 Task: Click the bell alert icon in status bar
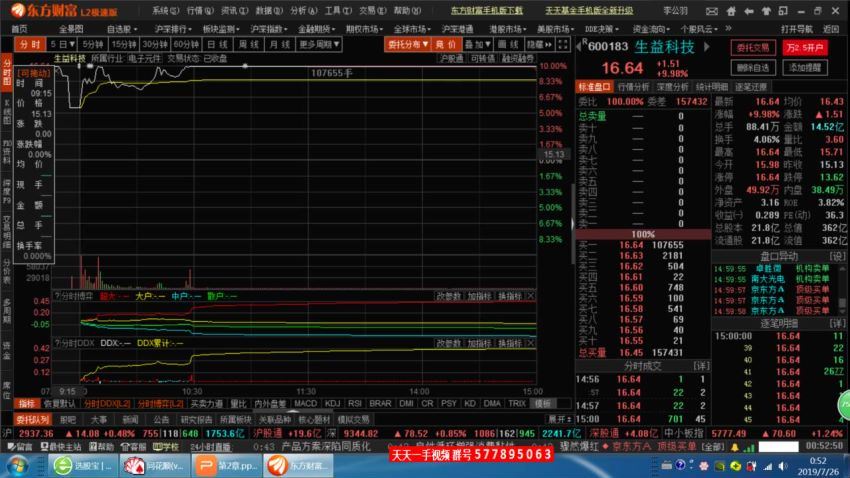(x=735, y=447)
